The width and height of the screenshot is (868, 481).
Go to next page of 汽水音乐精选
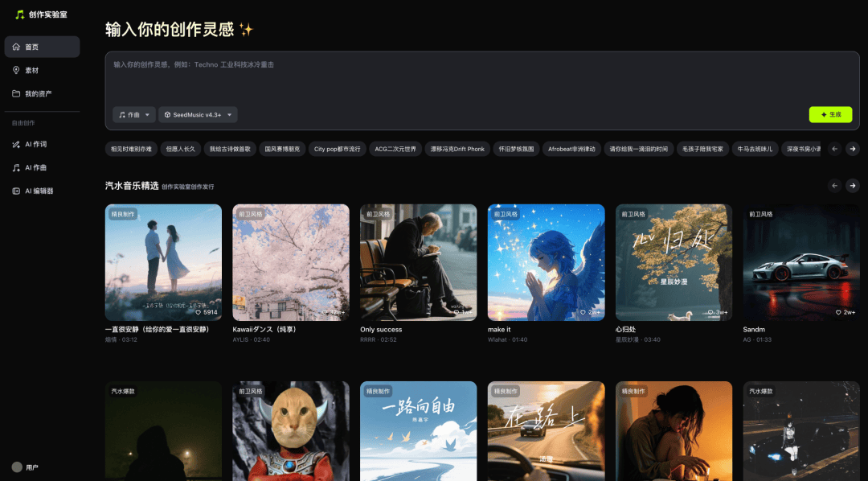[853, 186]
